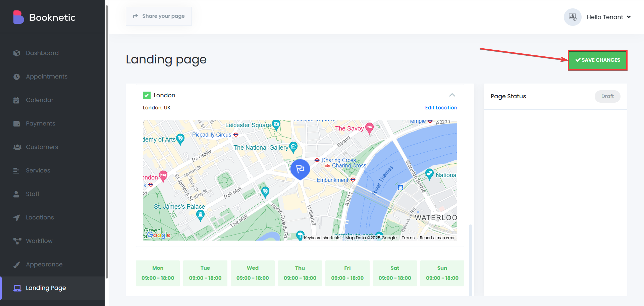Click the Booknetic logo icon
644x306 pixels.
point(18,17)
